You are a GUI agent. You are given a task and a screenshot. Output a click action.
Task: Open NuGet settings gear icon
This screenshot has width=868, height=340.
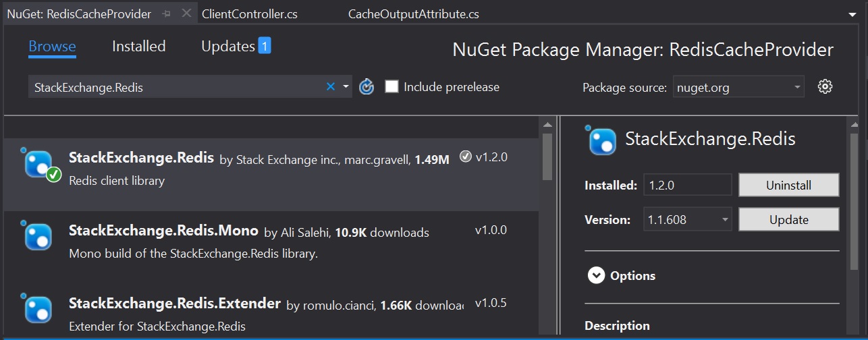tap(825, 87)
